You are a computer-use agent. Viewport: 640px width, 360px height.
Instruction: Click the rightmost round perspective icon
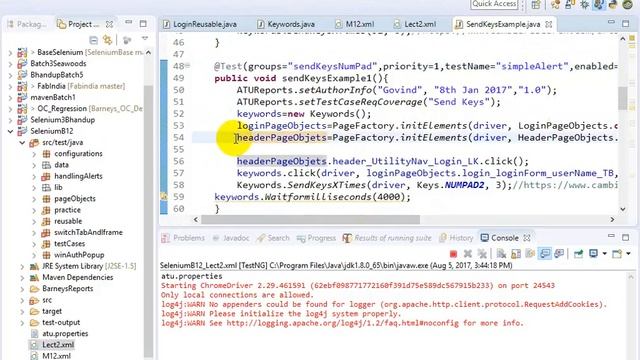[628, 5]
